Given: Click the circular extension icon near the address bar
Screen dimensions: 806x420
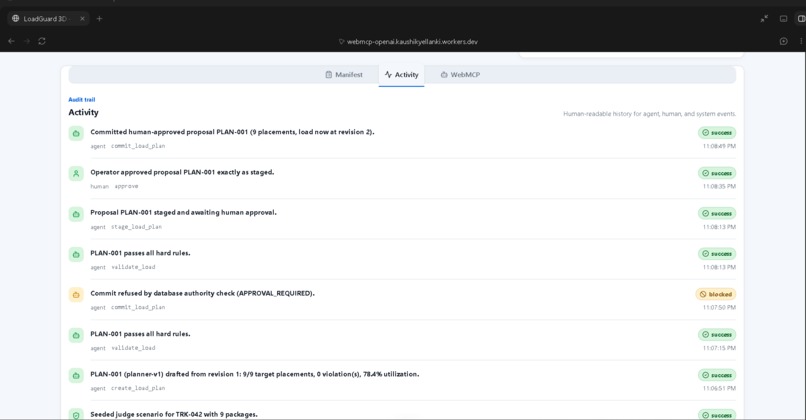Looking at the screenshot, I should 783,41.
